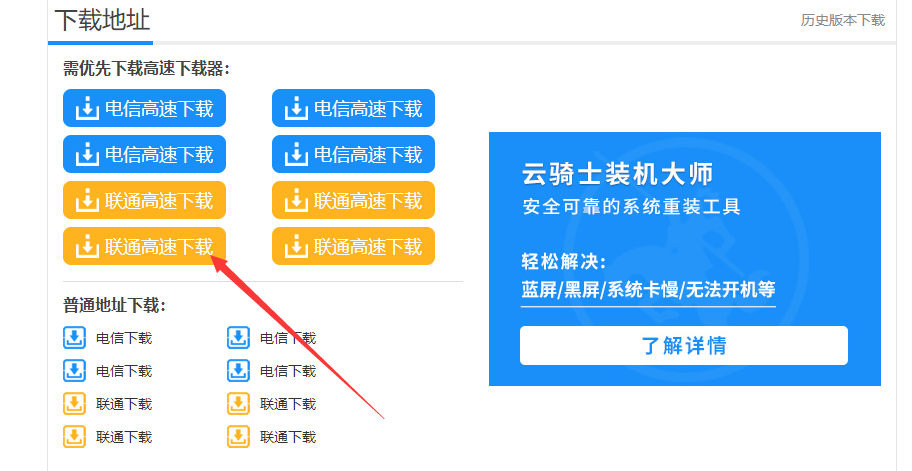Click the download icon in the top-left 电信高速下载 button

click(87, 108)
